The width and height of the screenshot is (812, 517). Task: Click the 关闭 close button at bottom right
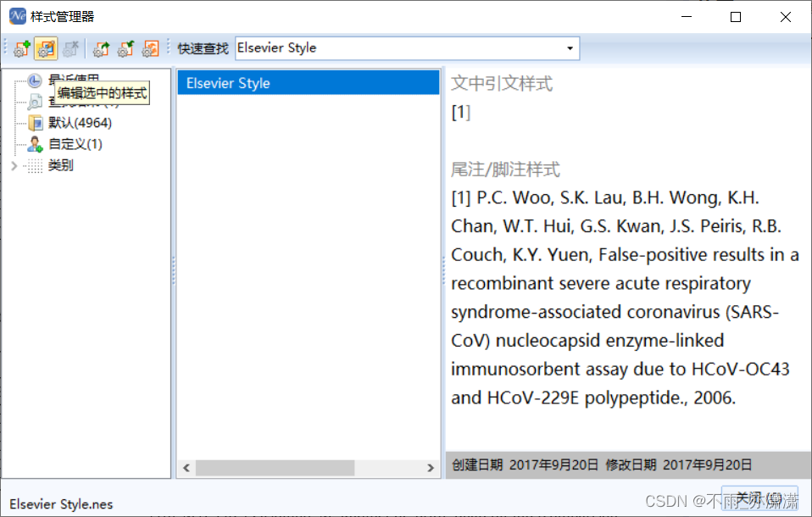(759, 498)
